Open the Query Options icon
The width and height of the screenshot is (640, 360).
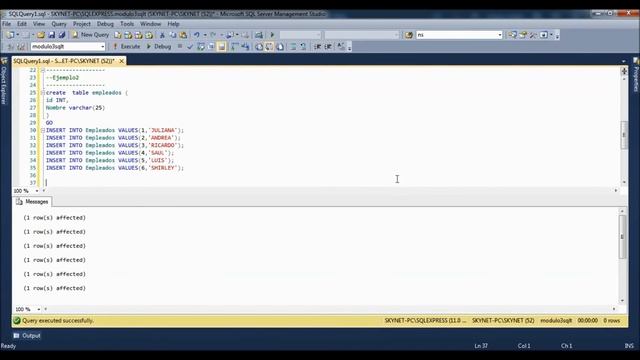coord(211,47)
